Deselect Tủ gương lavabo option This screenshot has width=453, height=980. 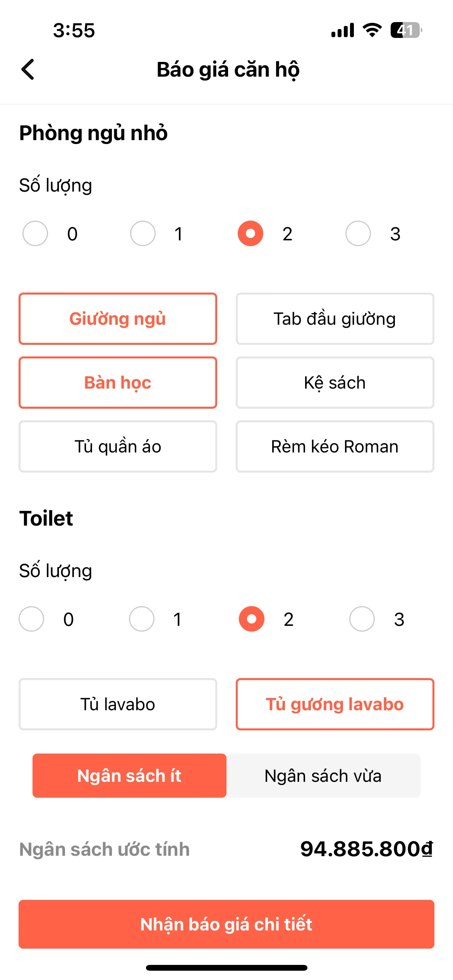click(335, 704)
